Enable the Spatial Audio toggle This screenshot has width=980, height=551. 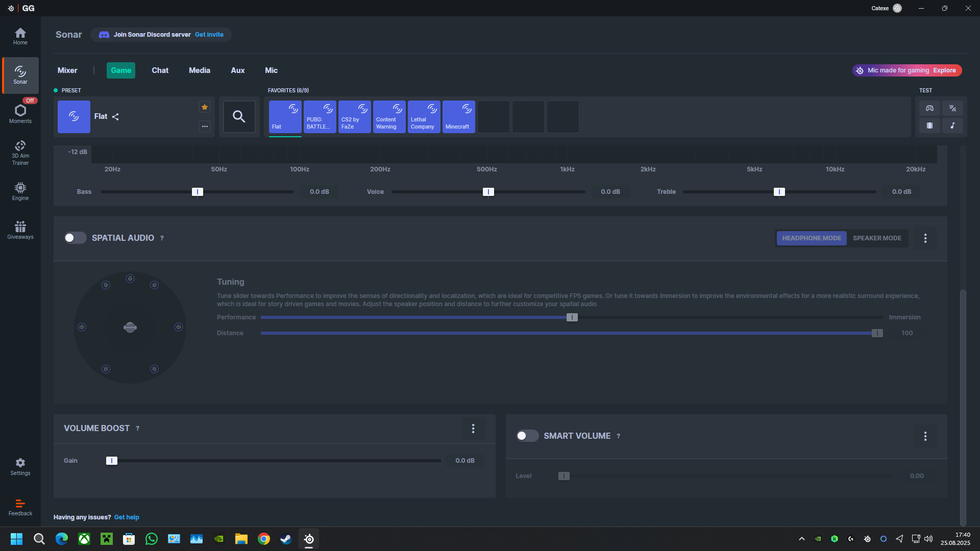(75, 238)
